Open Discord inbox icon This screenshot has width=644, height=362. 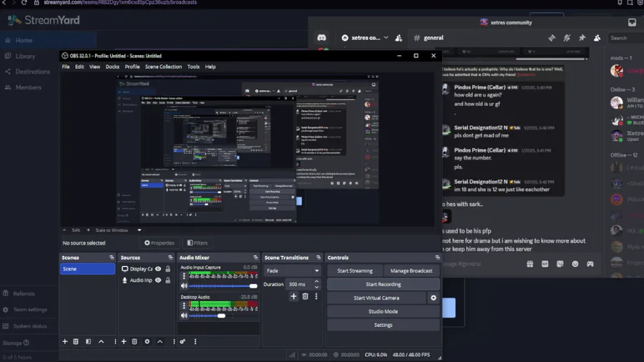(x=632, y=23)
